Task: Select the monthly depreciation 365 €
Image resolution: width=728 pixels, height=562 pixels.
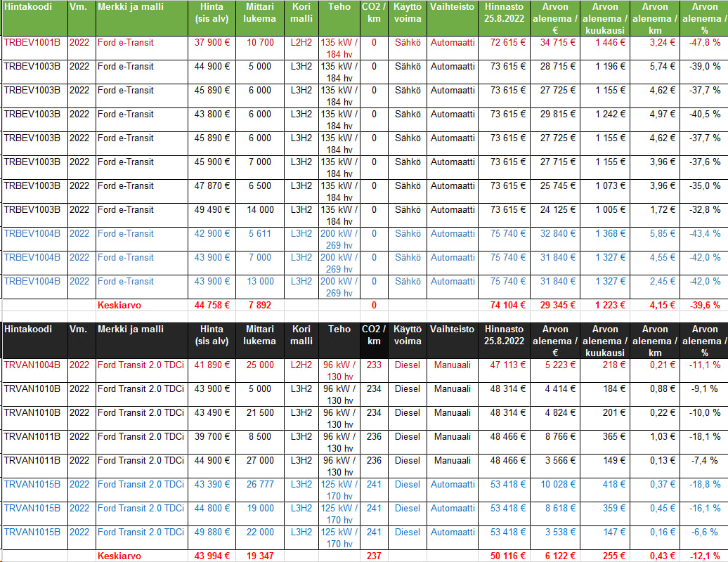Action: [605, 443]
